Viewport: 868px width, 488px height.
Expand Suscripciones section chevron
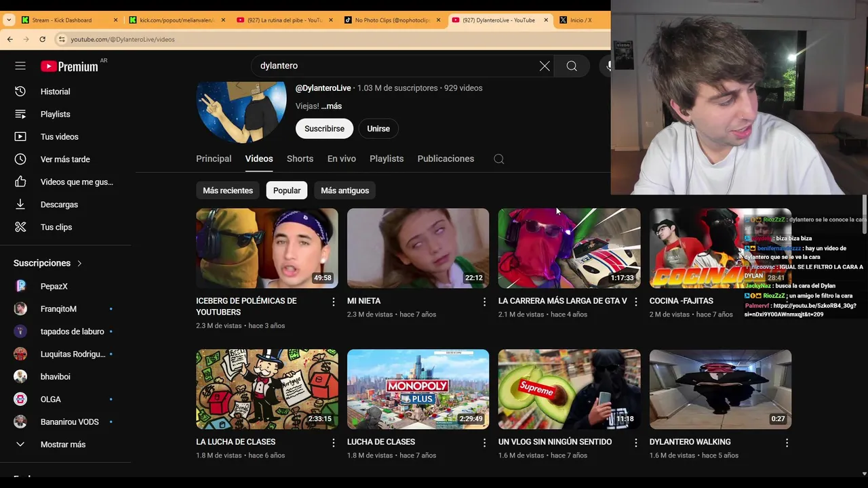click(x=79, y=263)
